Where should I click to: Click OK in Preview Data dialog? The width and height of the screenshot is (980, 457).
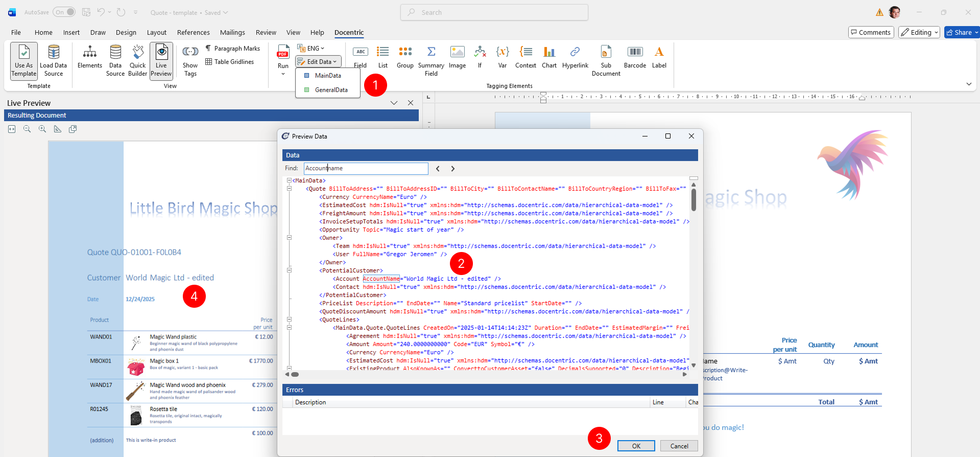[636, 446]
